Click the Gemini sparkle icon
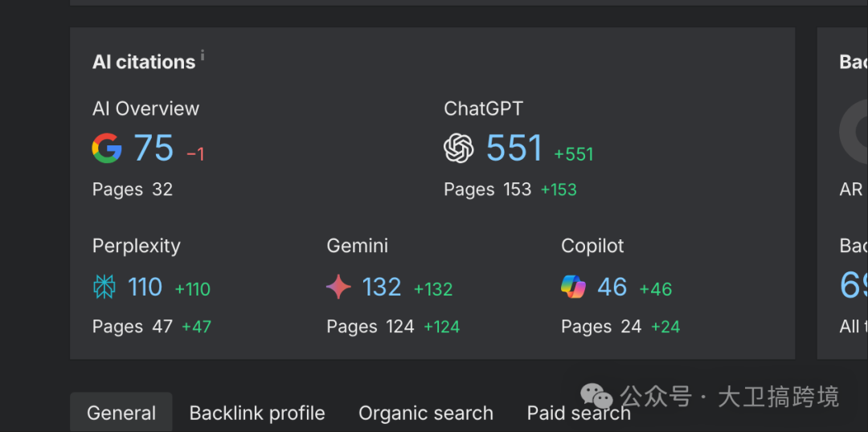Viewport: 868px width, 432px height. point(338,287)
